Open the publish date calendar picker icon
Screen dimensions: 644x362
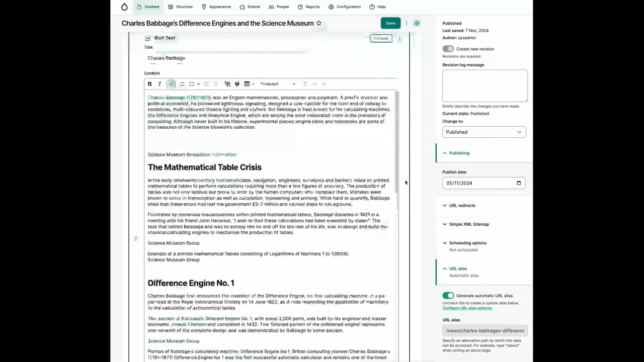[x=519, y=183]
